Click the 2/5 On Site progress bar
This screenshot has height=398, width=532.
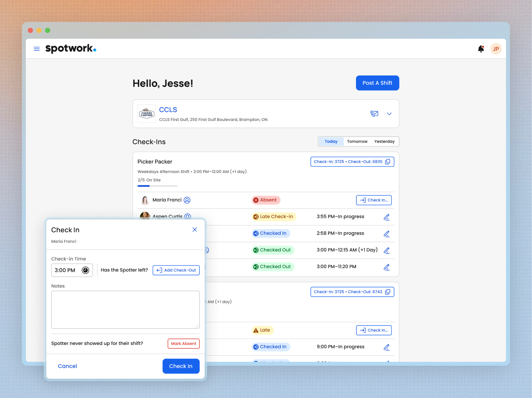(x=157, y=186)
